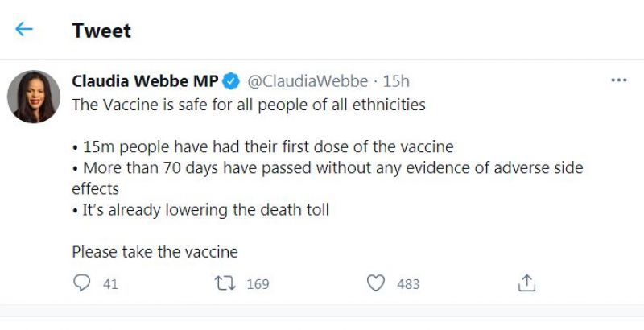Click the share upload icon

pyautogui.click(x=526, y=283)
